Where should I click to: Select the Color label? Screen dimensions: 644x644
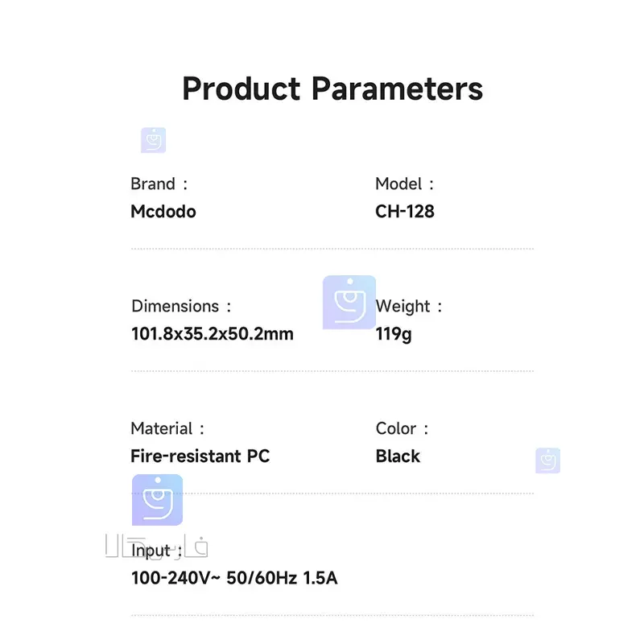pyautogui.click(x=402, y=429)
